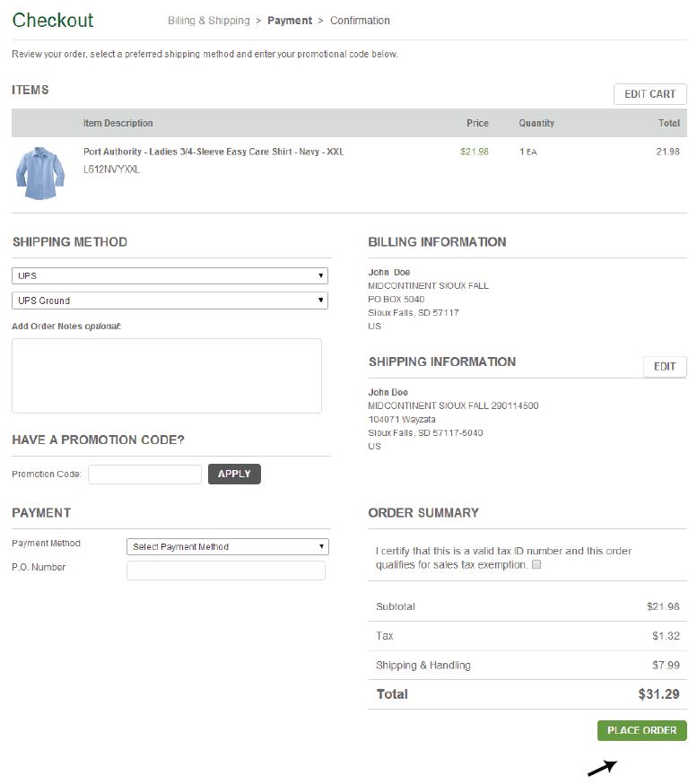Place the order with green button
The width and height of the screenshot is (697, 784).
641,730
